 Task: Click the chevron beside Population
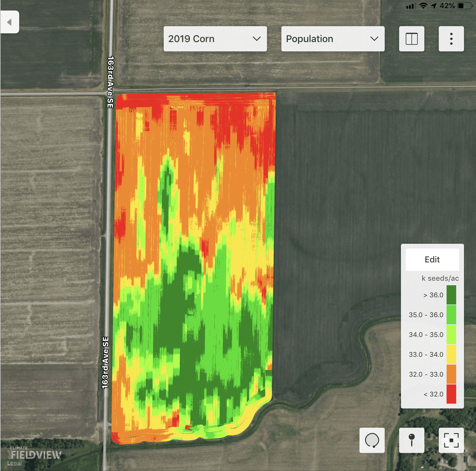pyautogui.click(x=374, y=39)
